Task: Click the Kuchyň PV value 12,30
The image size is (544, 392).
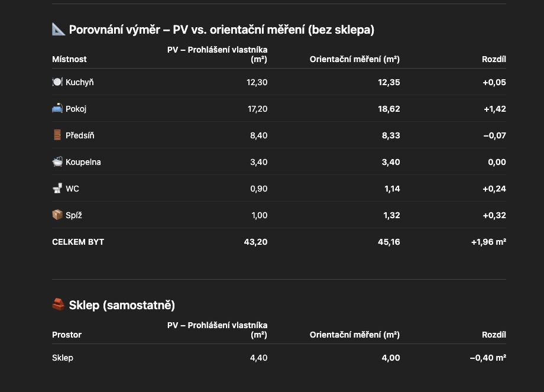Action: [x=257, y=82]
